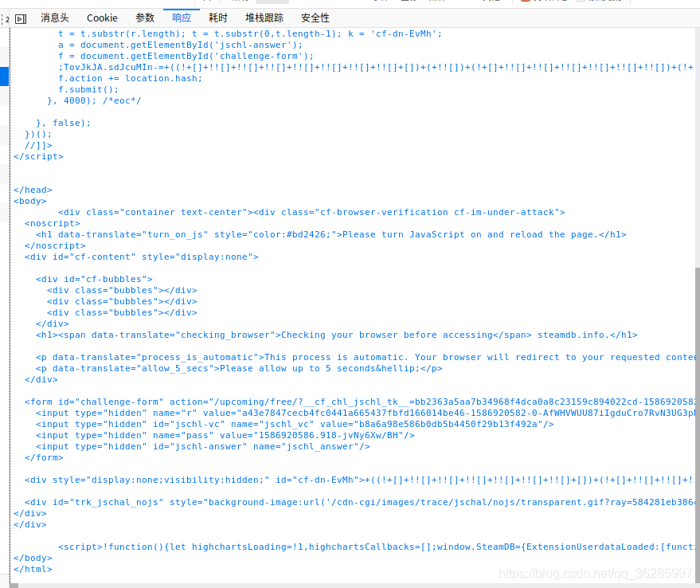Click the closing '</noscript>' tag line

click(55, 246)
